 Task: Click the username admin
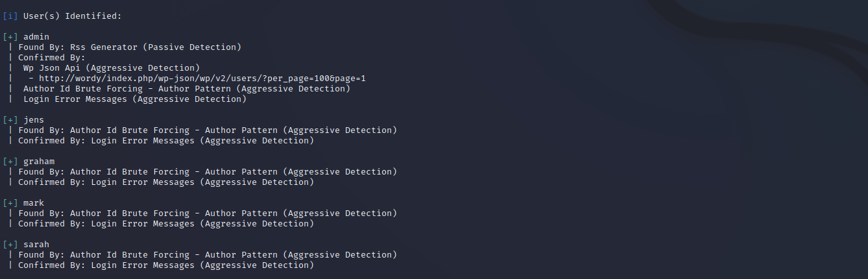click(x=36, y=36)
